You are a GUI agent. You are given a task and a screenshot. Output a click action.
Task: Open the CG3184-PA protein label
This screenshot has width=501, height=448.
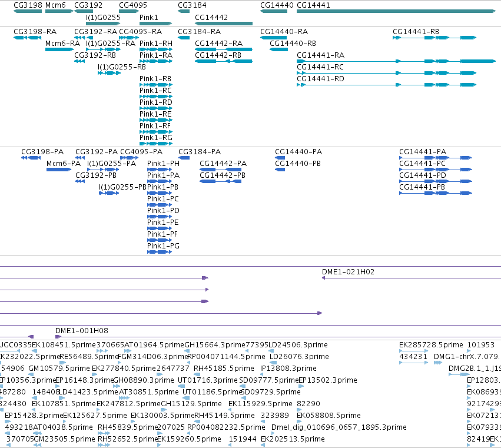[200, 151]
